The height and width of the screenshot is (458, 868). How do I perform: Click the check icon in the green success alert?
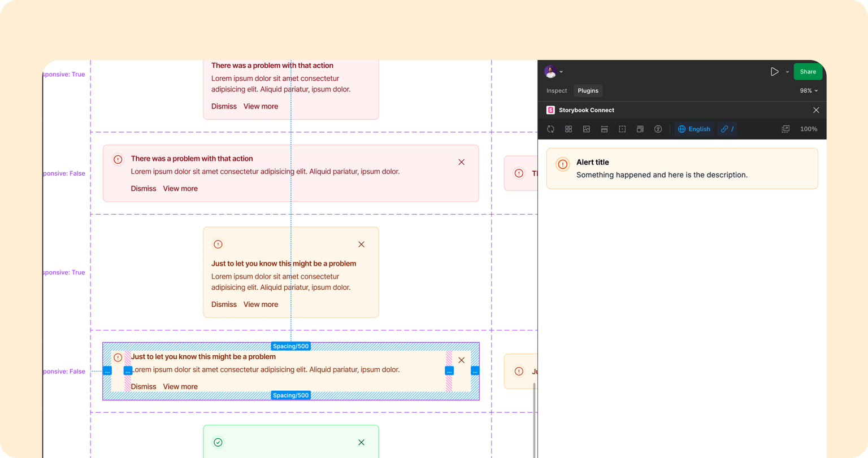pyautogui.click(x=218, y=442)
